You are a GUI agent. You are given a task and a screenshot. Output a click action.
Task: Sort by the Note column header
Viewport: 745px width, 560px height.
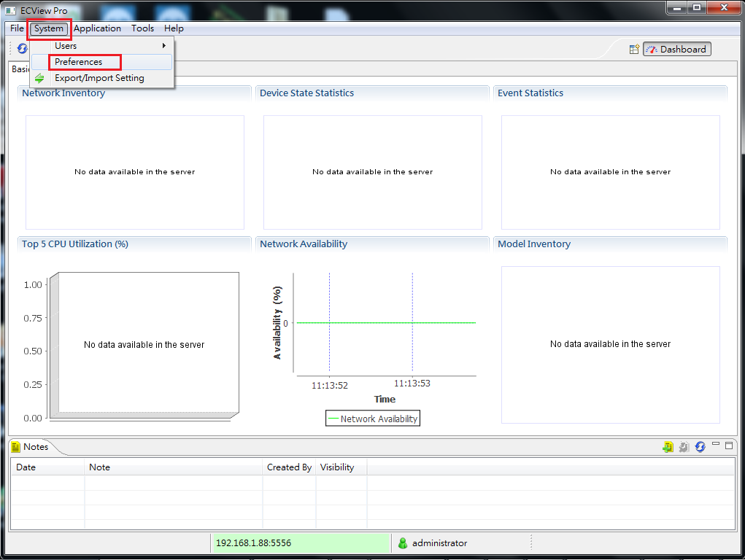[x=174, y=467]
